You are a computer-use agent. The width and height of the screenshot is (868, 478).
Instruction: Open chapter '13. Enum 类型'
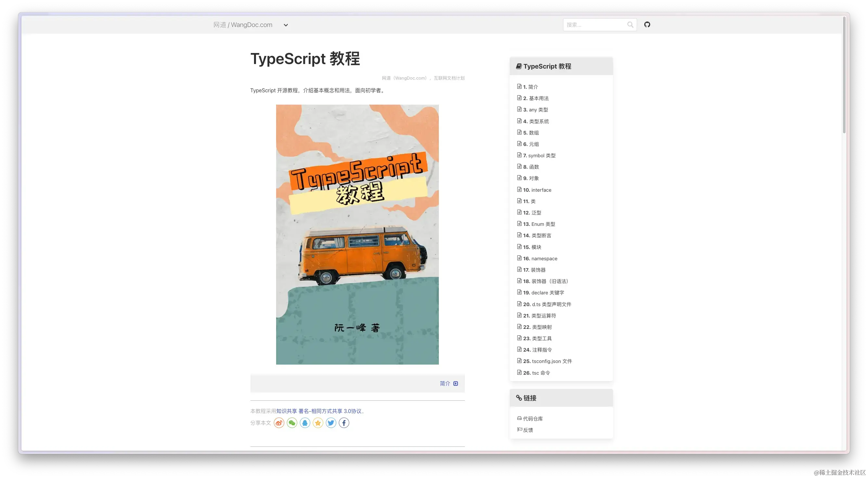pos(540,224)
